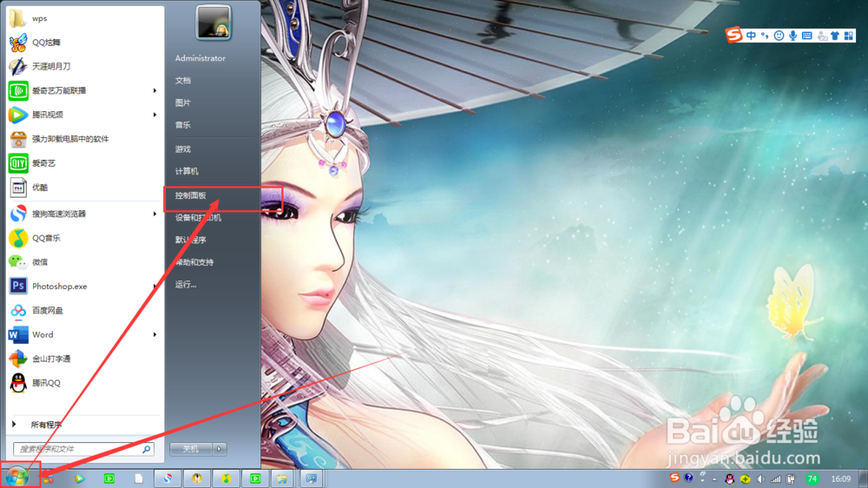Launch QQ音乐 from the program list

[84, 238]
